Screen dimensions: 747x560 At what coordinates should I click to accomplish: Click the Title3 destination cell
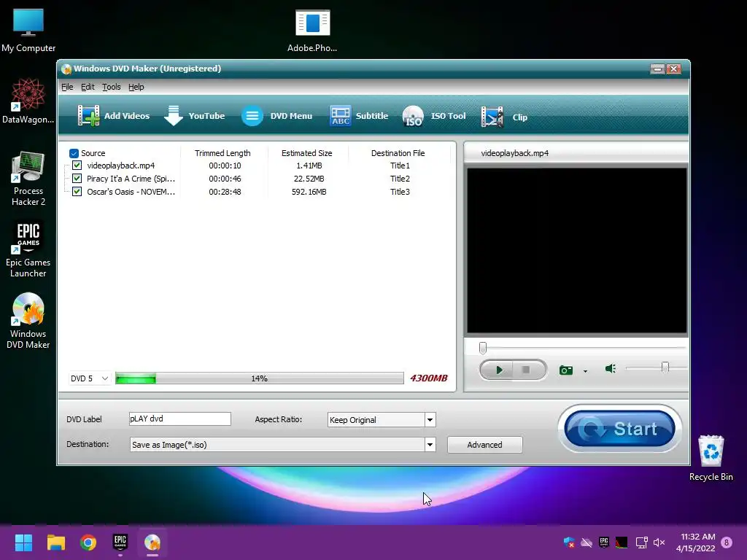tap(400, 192)
